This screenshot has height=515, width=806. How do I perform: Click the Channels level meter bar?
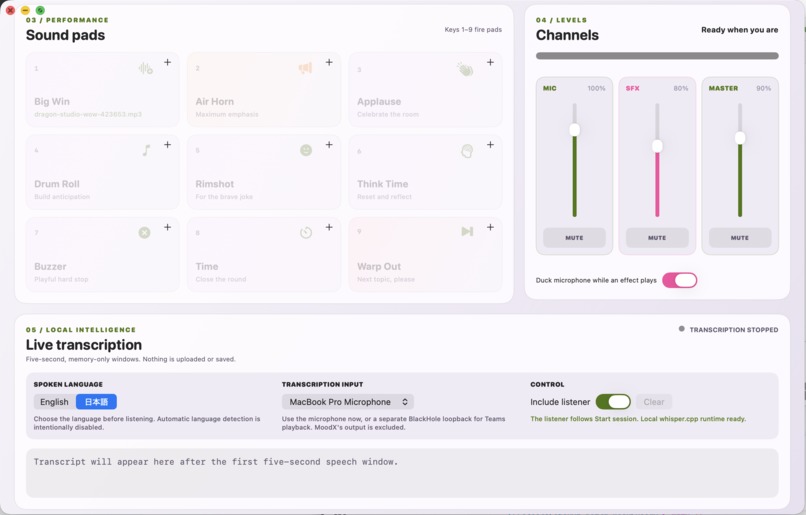click(657, 56)
